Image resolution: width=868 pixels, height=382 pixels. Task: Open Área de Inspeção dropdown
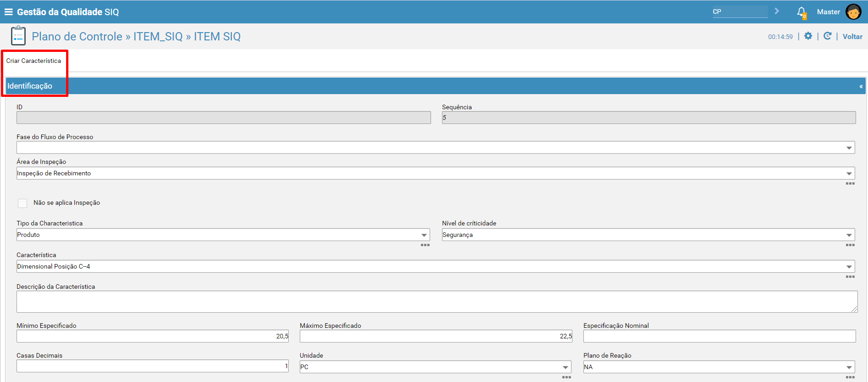[436, 173]
